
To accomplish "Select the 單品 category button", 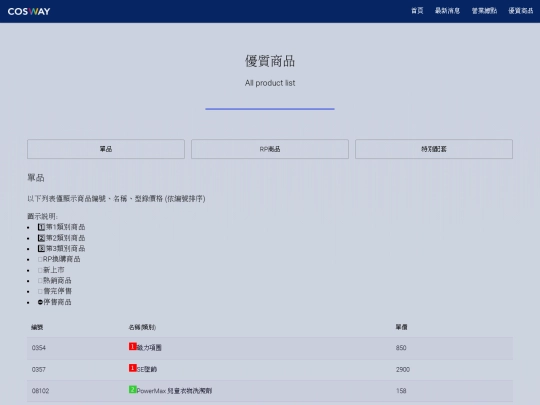I will (x=106, y=149).
